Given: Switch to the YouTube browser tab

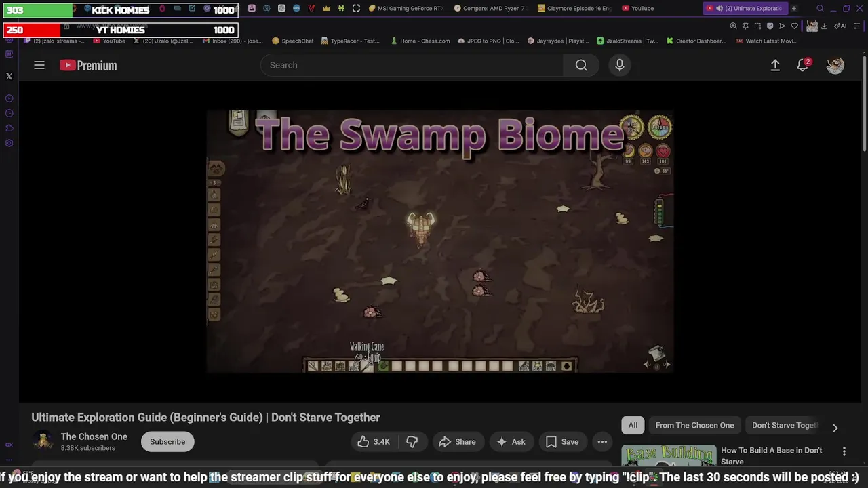Looking at the screenshot, I should click(637, 9).
